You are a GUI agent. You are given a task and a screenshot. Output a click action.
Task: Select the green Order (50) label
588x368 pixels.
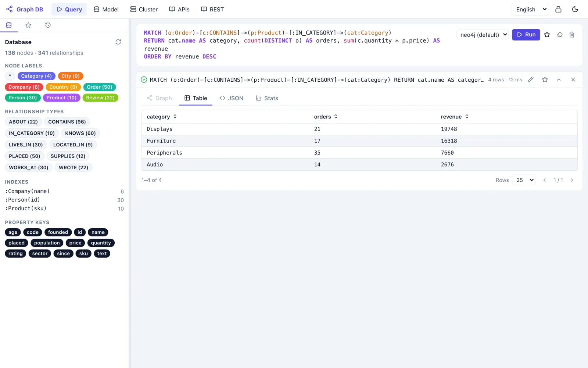(100, 87)
